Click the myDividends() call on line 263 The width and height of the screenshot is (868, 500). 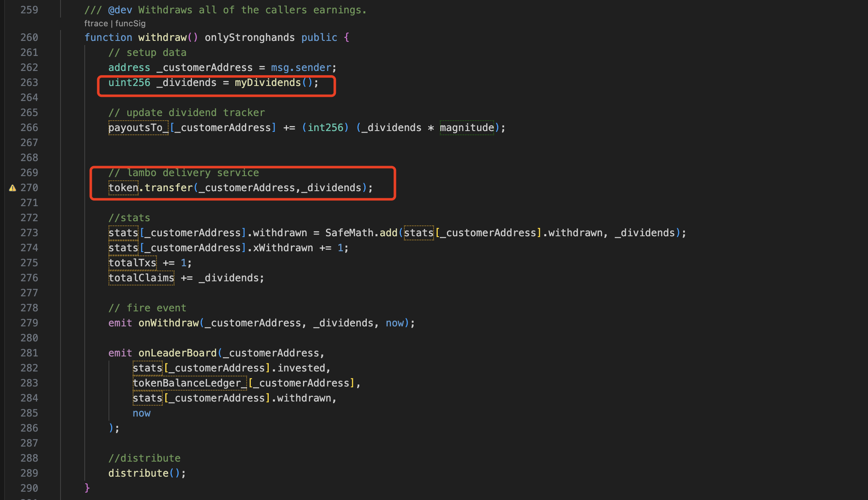pos(273,83)
